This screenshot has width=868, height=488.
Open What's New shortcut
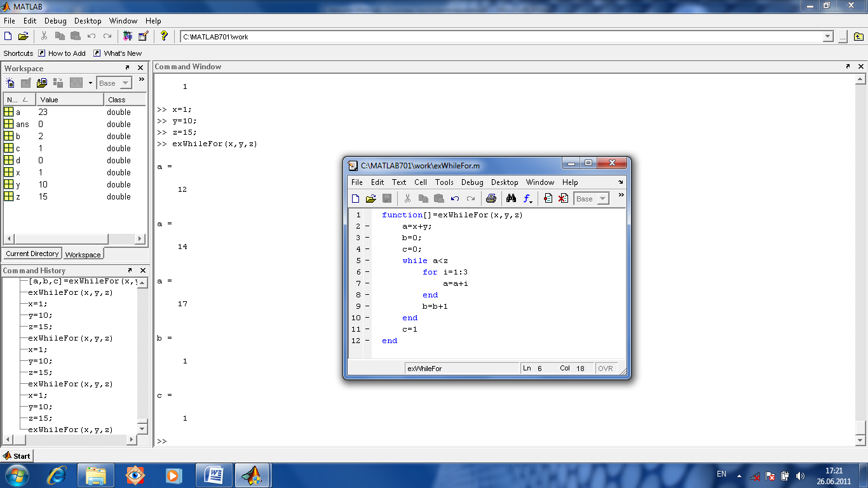(118, 53)
